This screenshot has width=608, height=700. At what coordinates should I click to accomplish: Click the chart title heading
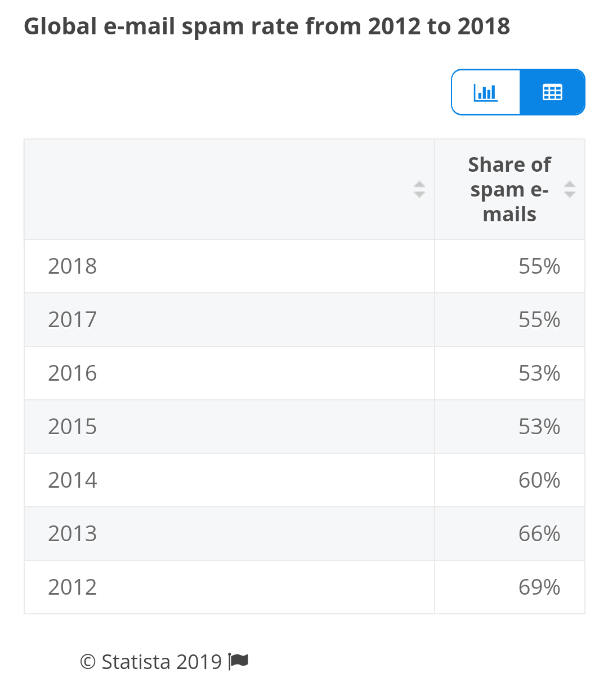coord(267,26)
